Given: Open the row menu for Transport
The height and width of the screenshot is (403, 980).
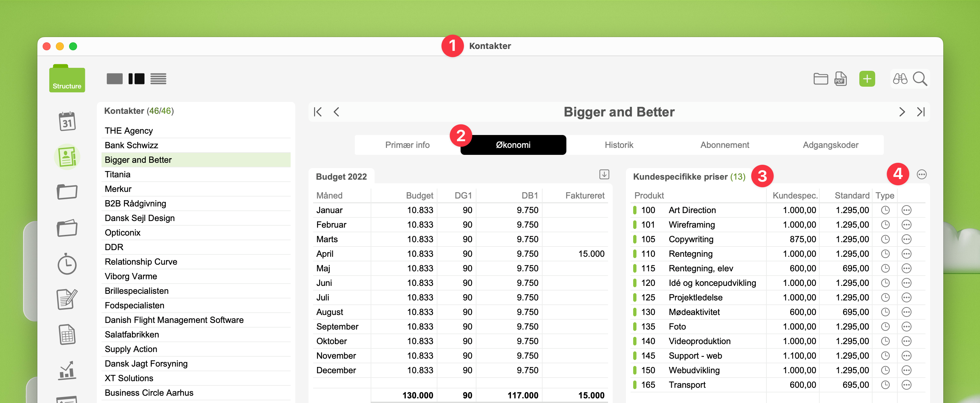Looking at the screenshot, I should (906, 385).
